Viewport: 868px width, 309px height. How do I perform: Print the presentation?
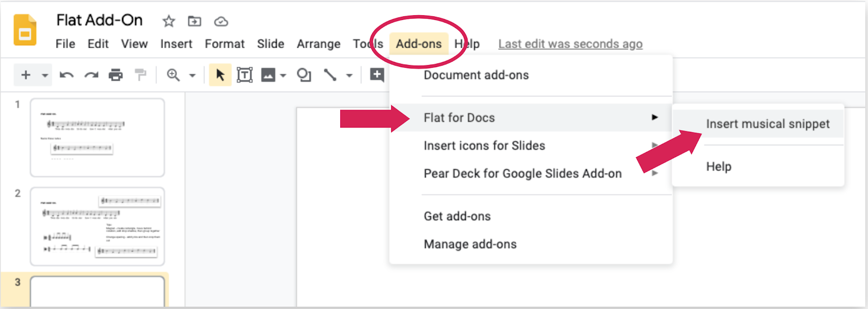116,75
